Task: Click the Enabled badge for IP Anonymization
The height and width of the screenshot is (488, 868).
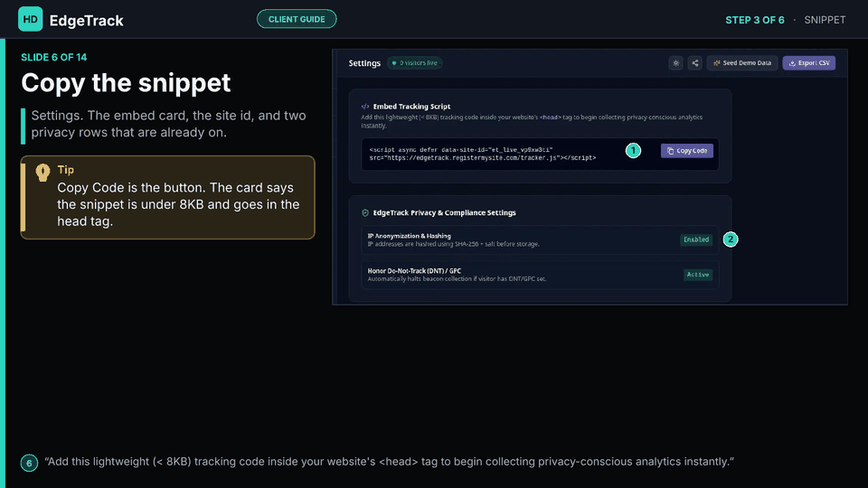Action: [696, 239]
